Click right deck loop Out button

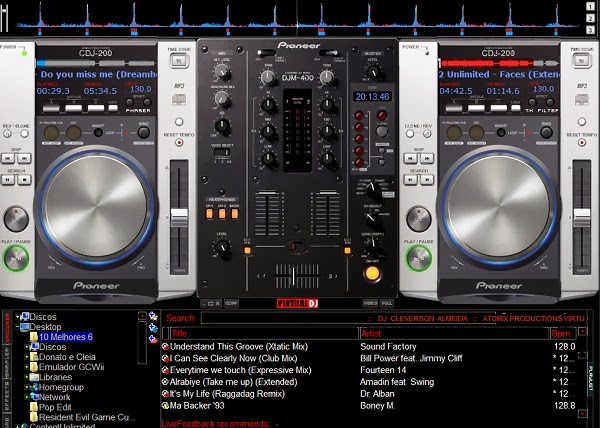(476, 133)
